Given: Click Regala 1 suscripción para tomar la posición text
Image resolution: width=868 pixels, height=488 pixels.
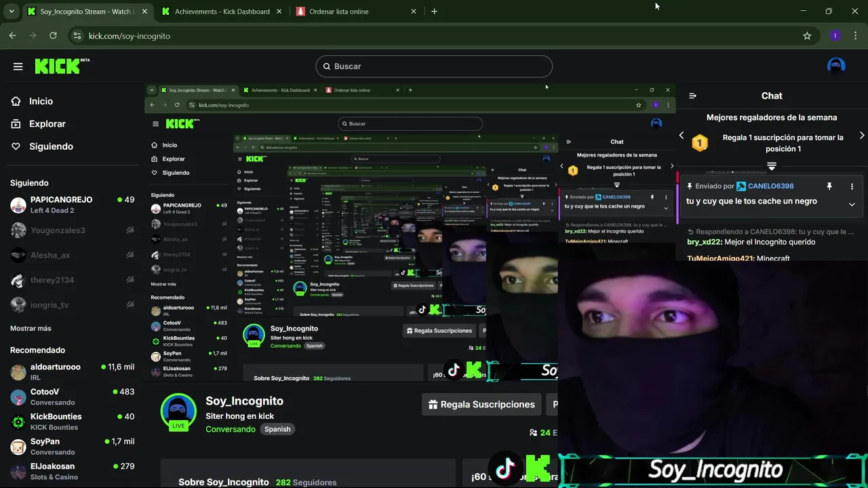Looking at the screenshot, I should pyautogui.click(x=783, y=143).
